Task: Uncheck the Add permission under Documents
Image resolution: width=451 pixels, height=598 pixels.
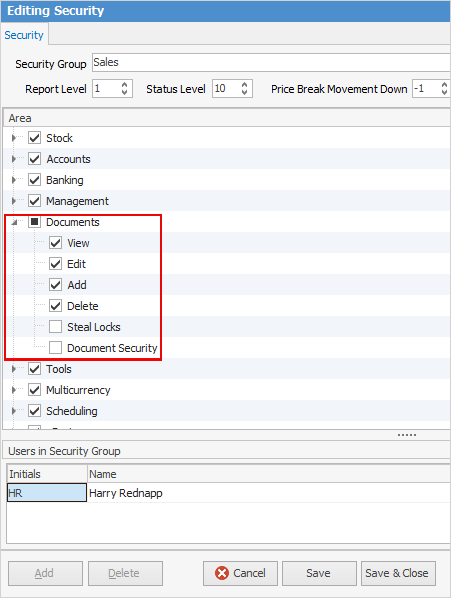Action: point(56,285)
